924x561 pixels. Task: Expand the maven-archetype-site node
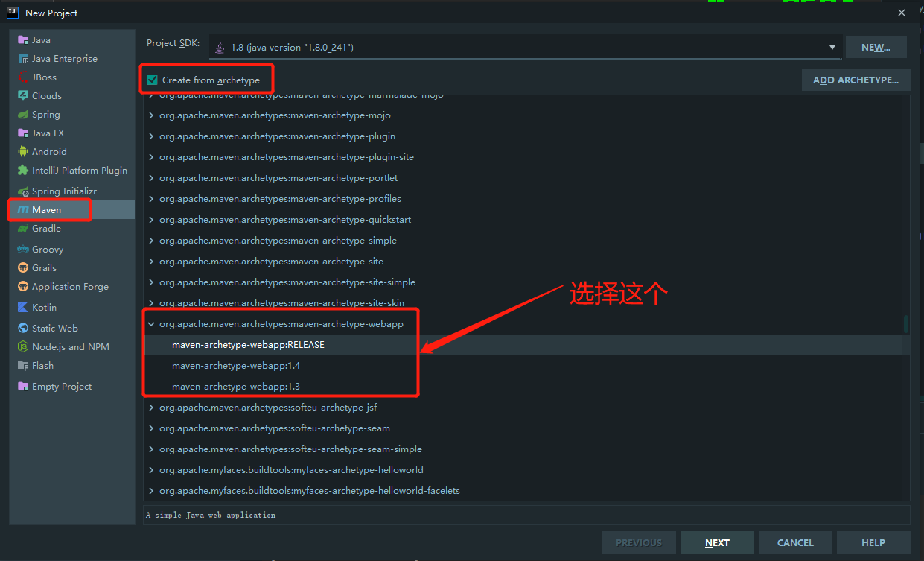tap(151, 262)
